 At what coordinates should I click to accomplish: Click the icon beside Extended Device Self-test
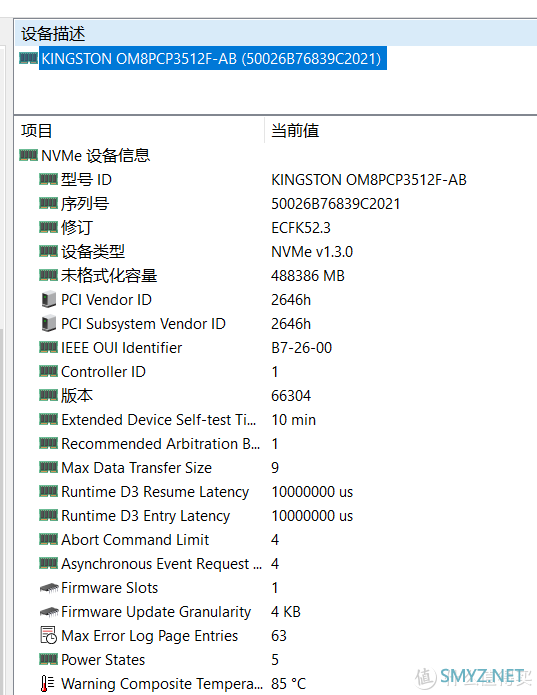(48, 419)
